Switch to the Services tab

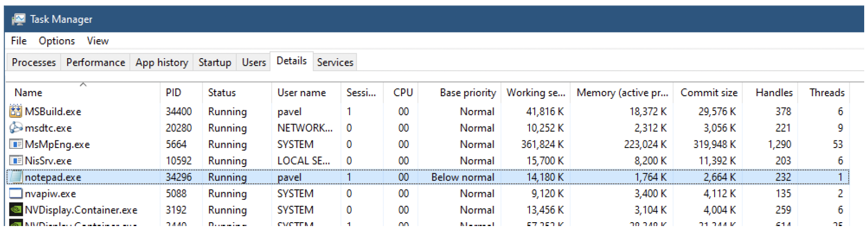335,62
